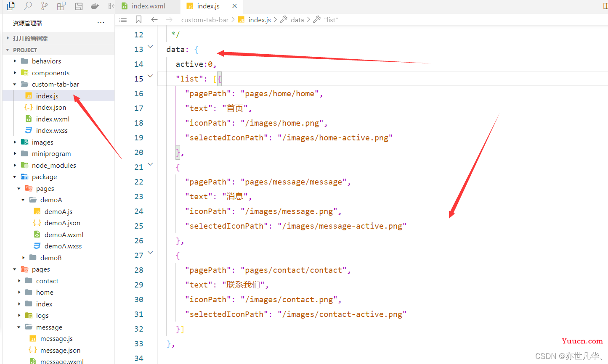This screenshot has width=608, height=364.
Task: Select the index folder under pages
Action: (58, 304)
